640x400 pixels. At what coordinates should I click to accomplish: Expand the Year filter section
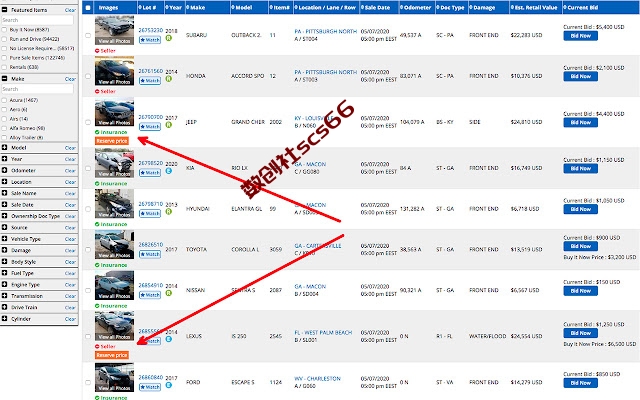[x=4, y=159]
